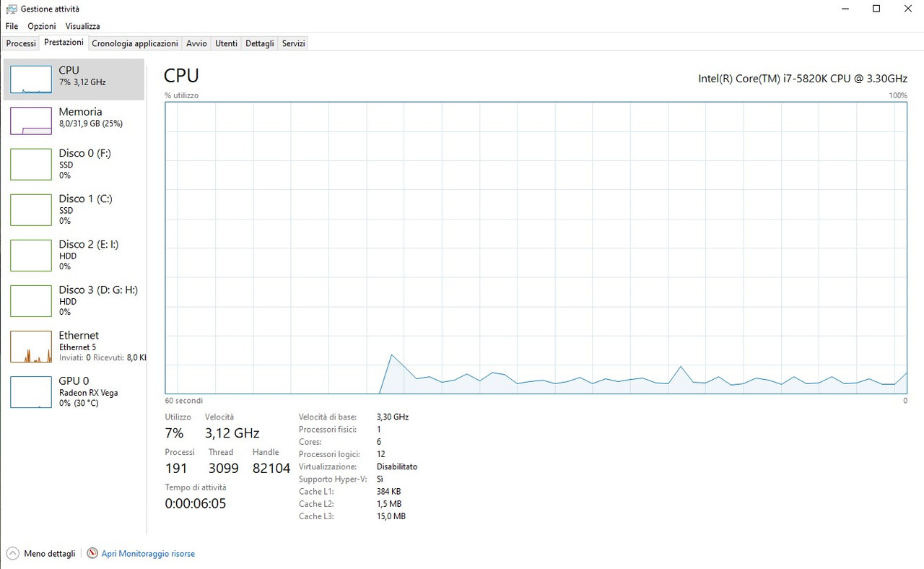
Task: Click the Memoria 8,0/31,9 GB usage text
Action: coord(91,123)
